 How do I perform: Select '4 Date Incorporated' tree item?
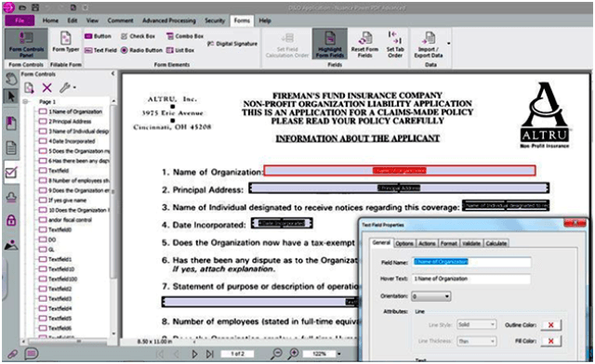pyautogui.click(x=67, y=141)
